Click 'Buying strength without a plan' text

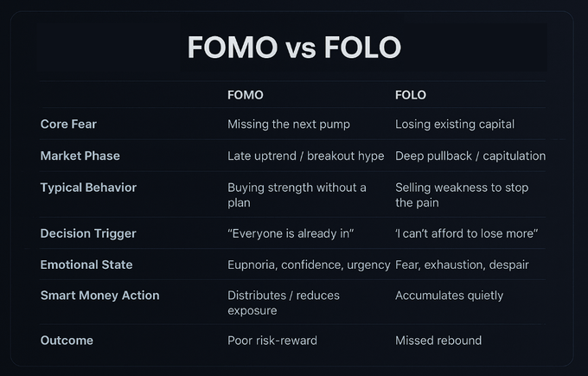coord(297,194)
